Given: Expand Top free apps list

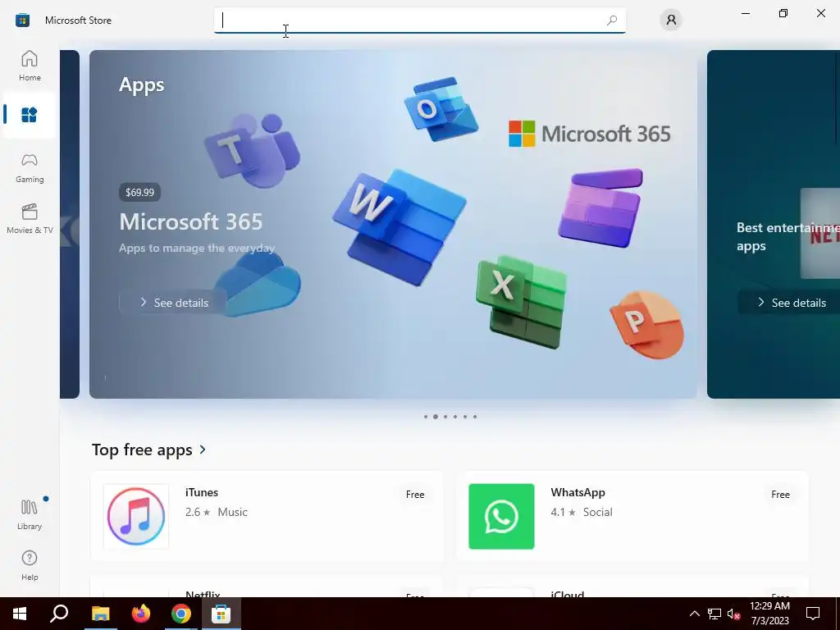Looking at the screenshot, I should point(203,450).
